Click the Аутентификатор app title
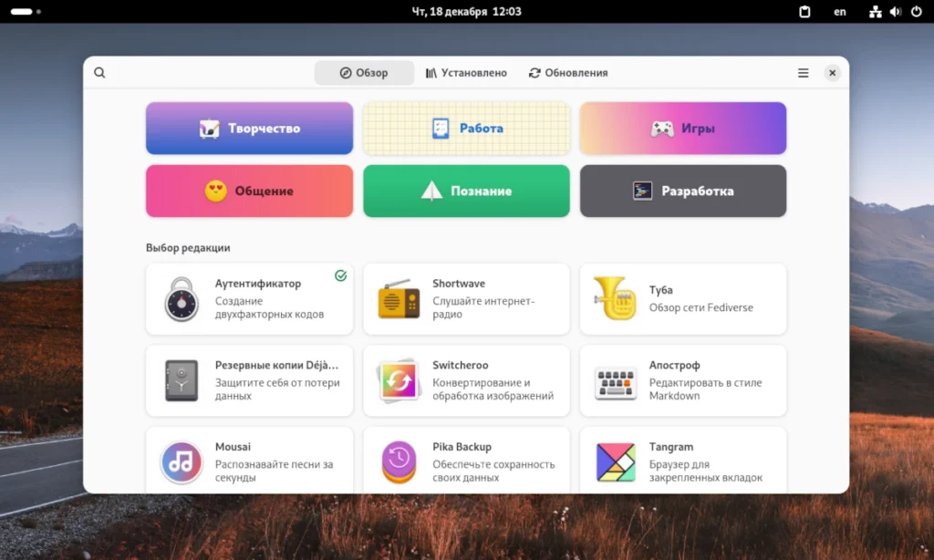The width and height of the screenshot is (934, 560). (x=258, y=284)
